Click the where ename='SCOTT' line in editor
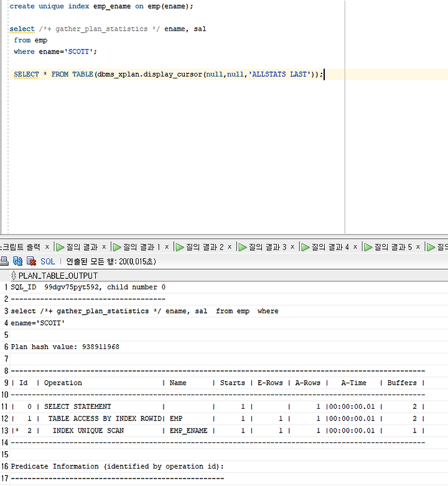 click(x=55, y=52)
